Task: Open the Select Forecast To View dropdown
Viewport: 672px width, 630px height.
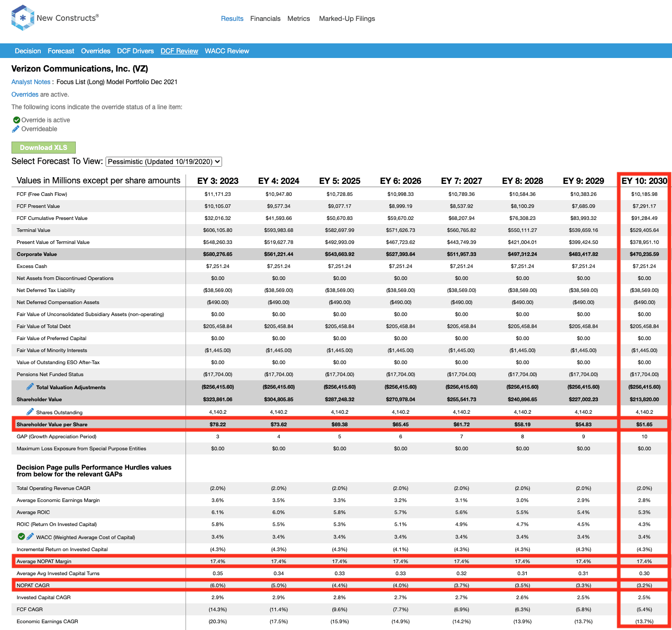Action: pyautogui.click(x=164, y=161)
